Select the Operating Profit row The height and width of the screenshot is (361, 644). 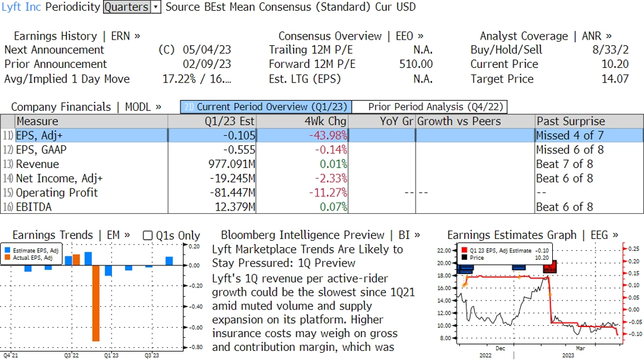tap(322, 193)
